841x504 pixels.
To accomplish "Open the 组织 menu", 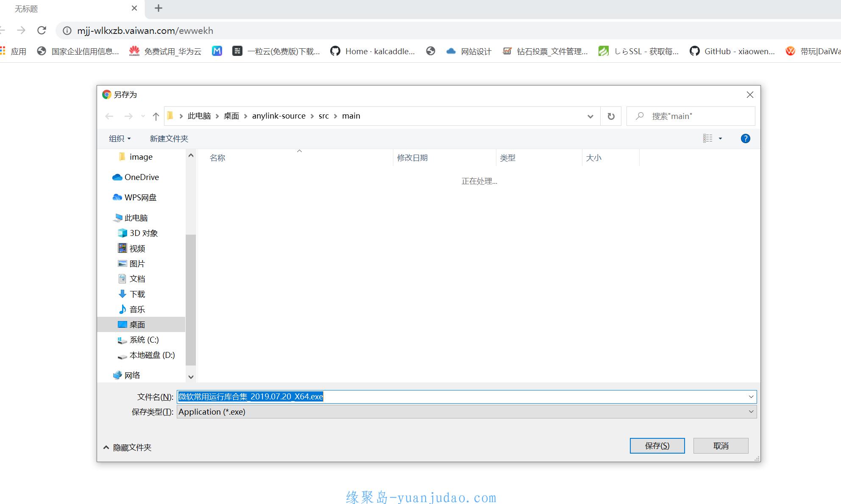I will (120, 138).
